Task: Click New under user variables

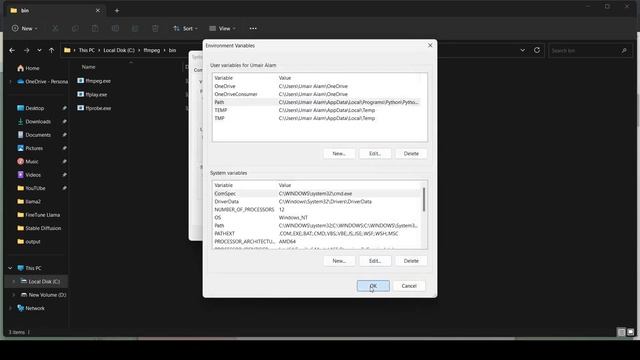Action: pyautogui.click(x=339, y=153)
